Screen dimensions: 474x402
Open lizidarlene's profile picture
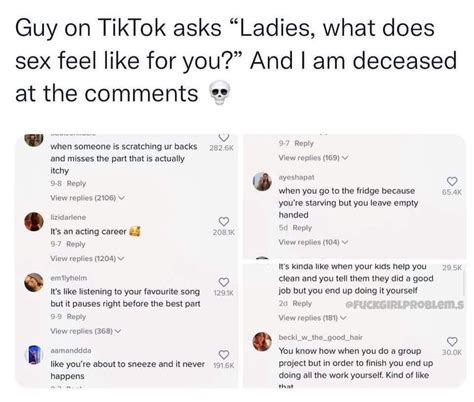point(34,222)
